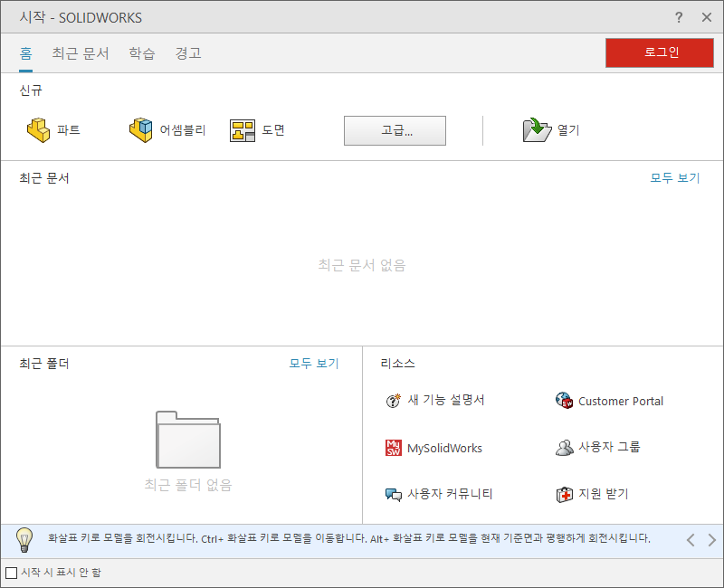
Task: Launch the MySolidWorks resource
Action: 434,448
